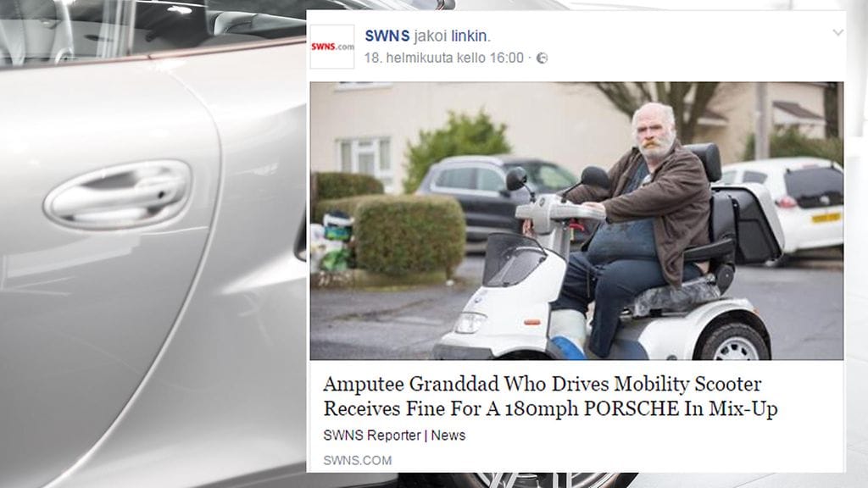The width and height of the screenshot is (868, 488).
Task: Visit the SWNS.COM domain caption
Action: pyautogui.click(x=358, y=460)
